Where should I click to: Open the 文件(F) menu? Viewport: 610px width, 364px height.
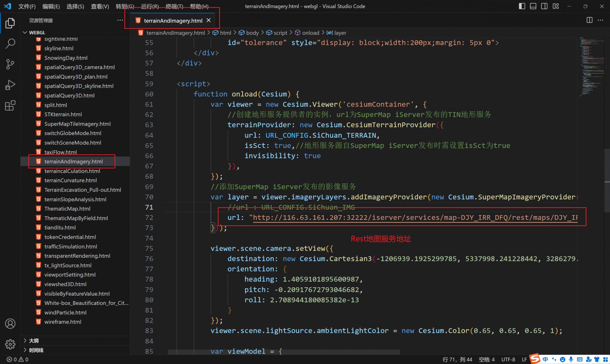click(27, 6)
